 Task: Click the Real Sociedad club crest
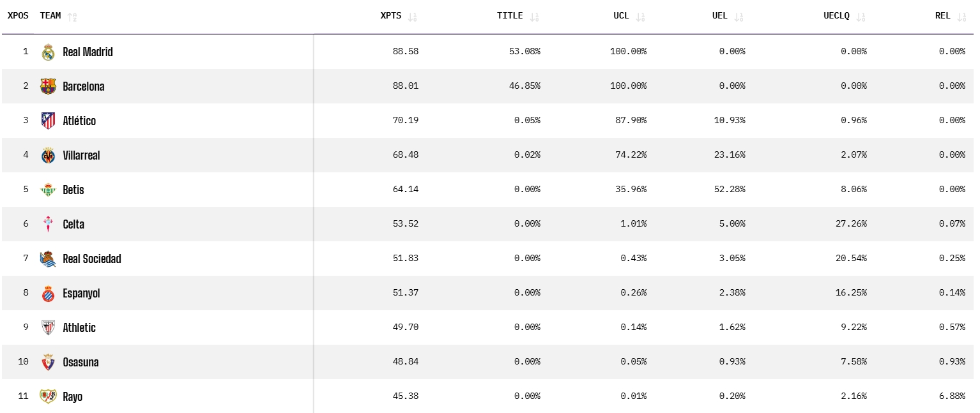48,259
